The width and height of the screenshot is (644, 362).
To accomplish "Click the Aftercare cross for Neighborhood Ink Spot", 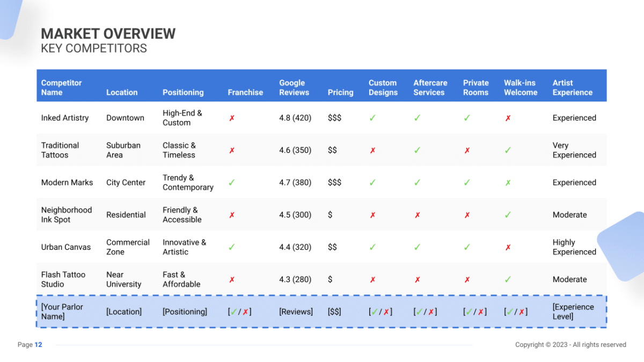I will 417,215.
